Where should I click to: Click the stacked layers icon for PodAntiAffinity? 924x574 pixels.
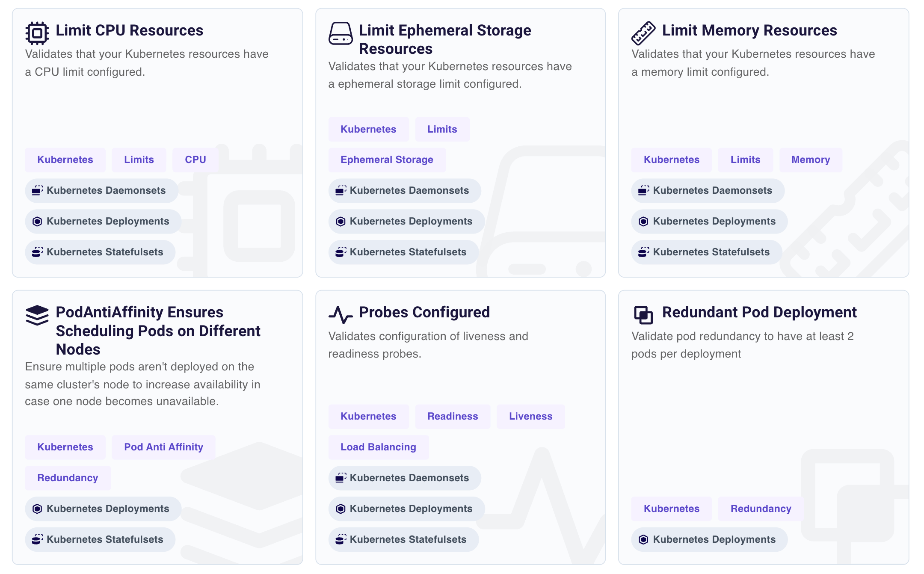tap(37, 315)
